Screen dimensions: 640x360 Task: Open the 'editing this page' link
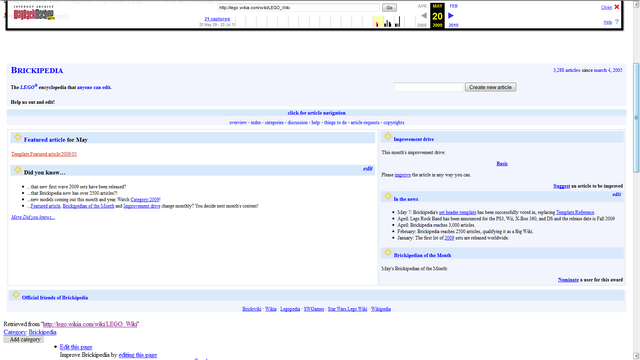[138, 355]
